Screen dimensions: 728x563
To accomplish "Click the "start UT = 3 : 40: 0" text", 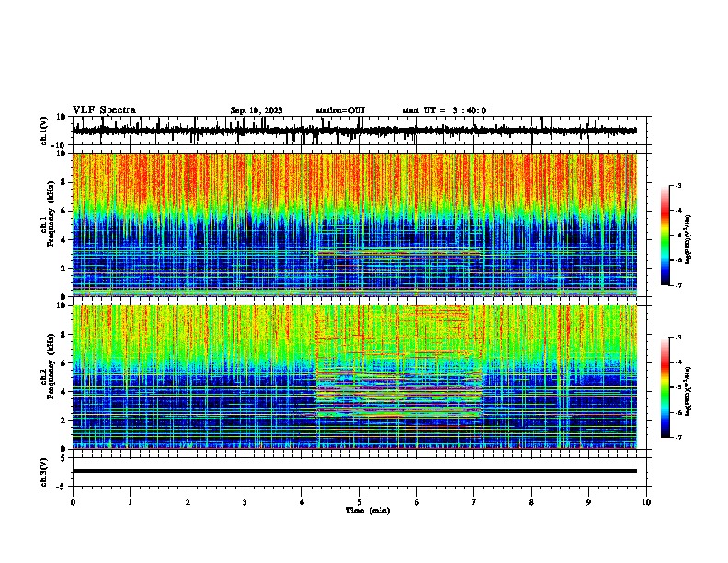I will pos(444,110).
